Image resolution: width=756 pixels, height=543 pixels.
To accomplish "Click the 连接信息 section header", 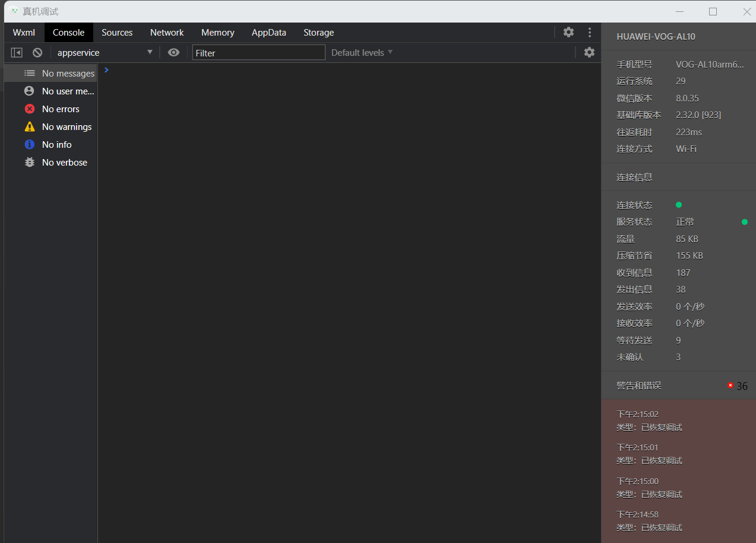I will (x=634, y=177).
